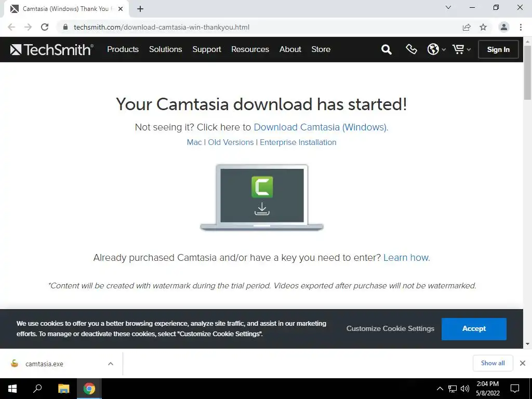
Task: Open File Explorer from taskbar
Action: point(63,389)
